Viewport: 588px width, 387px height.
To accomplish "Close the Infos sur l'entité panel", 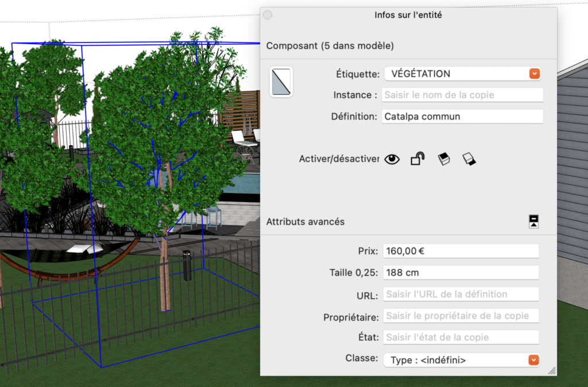I will tap(268, 15).
